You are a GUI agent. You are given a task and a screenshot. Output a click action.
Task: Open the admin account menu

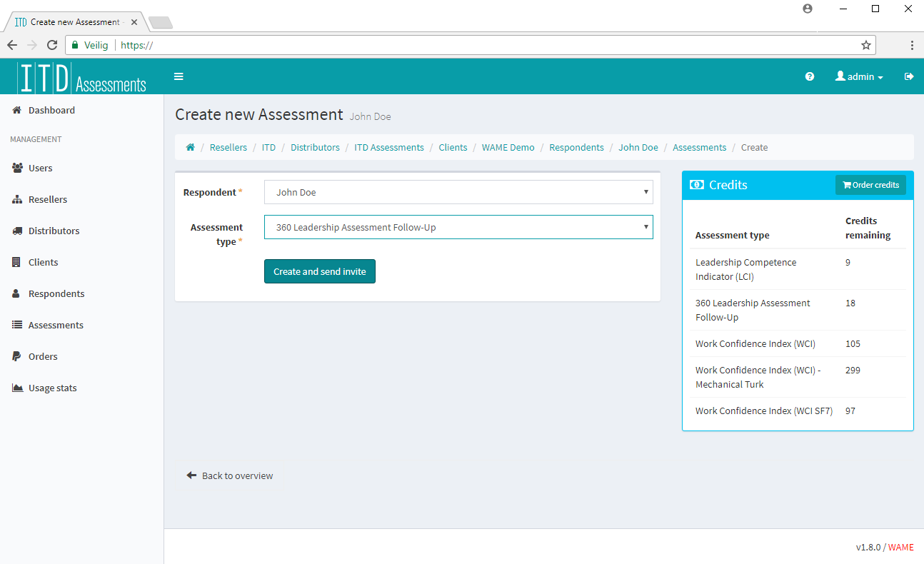(x=859, y=76)
